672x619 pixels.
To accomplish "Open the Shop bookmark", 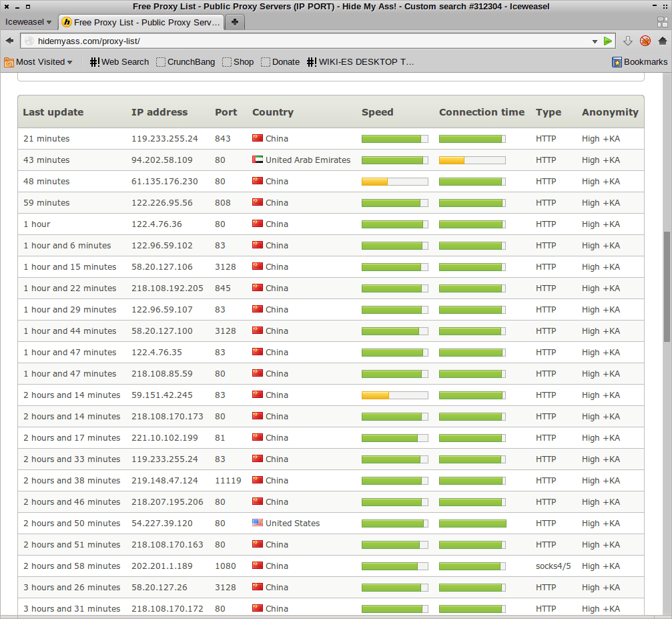I will point(238,62).
